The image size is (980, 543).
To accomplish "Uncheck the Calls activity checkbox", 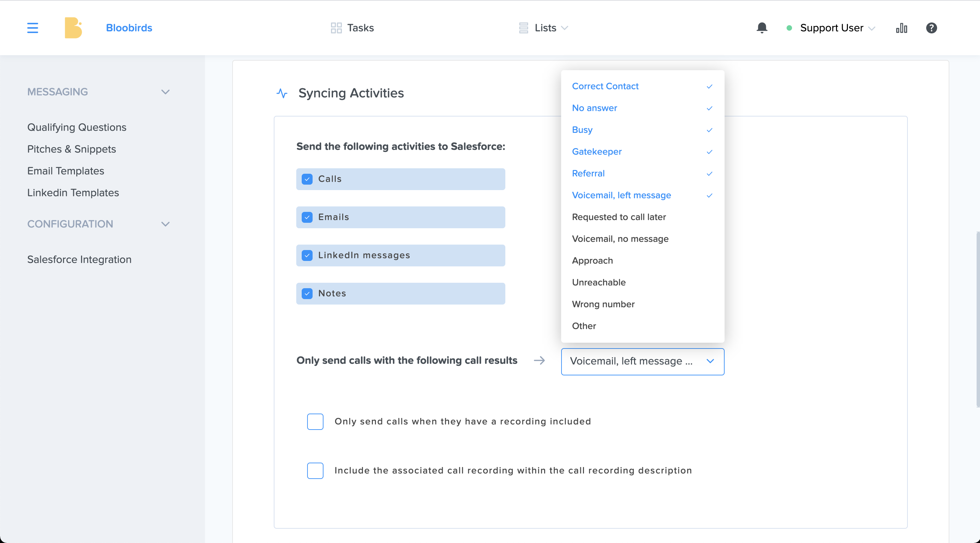I will pos(307,179).
